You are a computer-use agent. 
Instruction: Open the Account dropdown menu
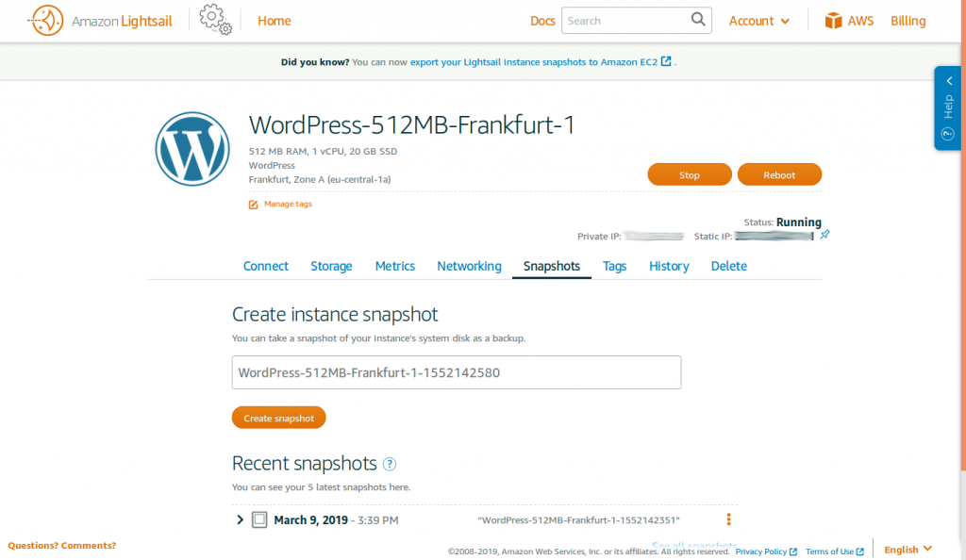tap(759, 21)
